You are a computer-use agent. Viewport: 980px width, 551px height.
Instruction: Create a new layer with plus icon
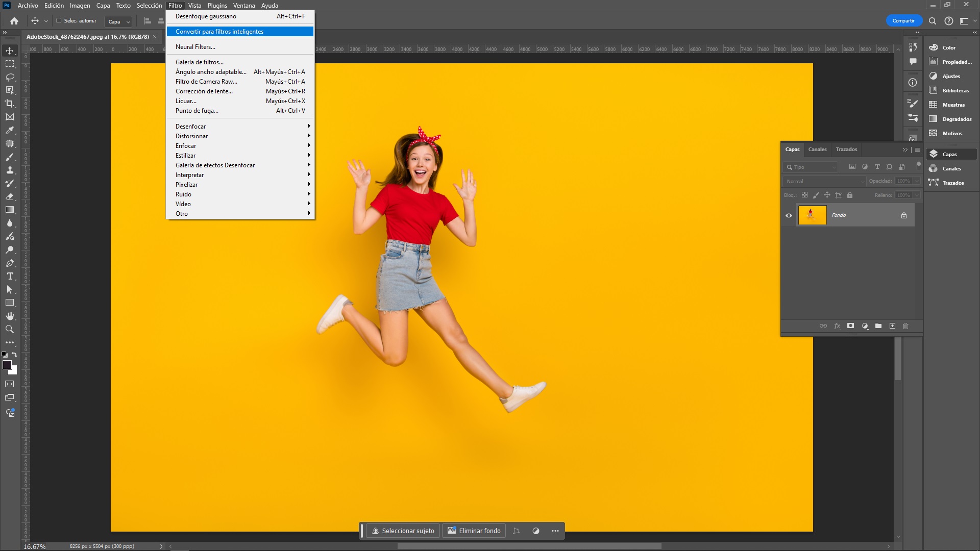892,325
